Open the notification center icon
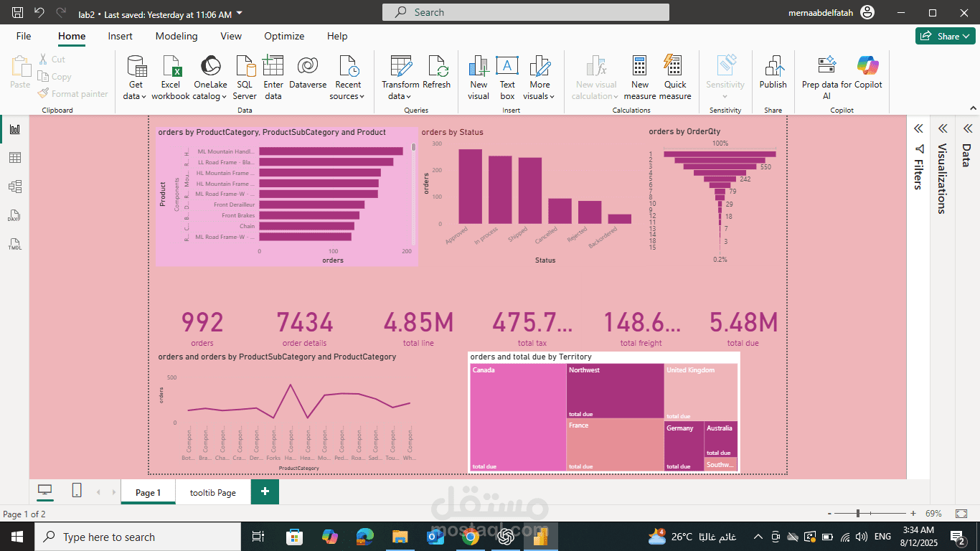Screen dimensions: 980x551 958,537
